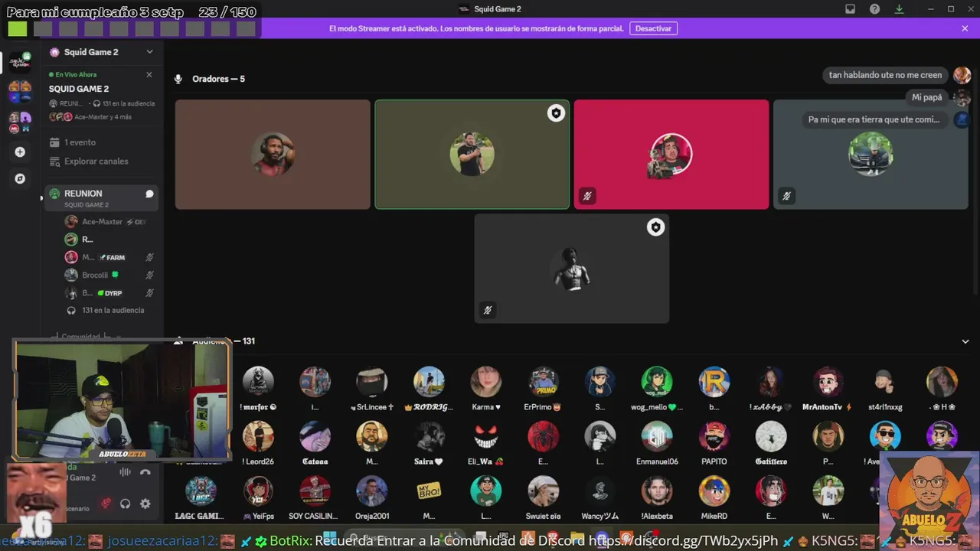Image resolution: width=980 pixels, height=551 pixels.
Task: Click the microphone icon beside Oradores
Action: point(178,79)
